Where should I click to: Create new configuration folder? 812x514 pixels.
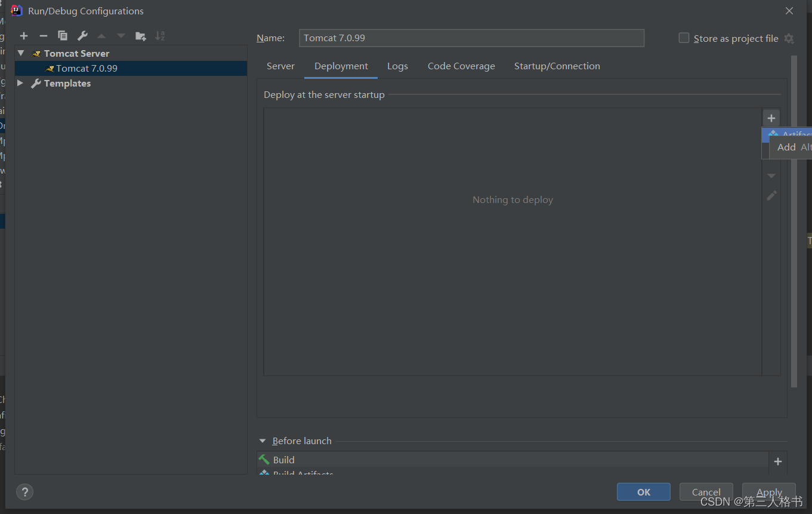point(141,36)
